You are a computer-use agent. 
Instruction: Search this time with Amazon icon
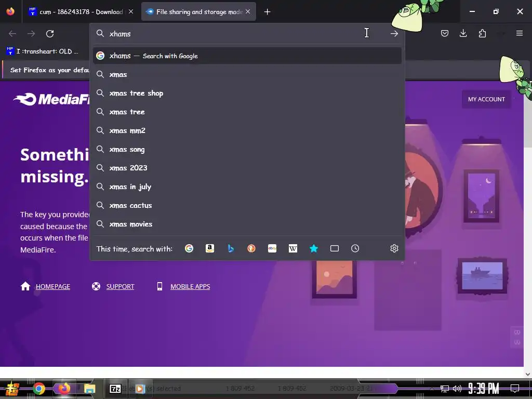point(210,248)
